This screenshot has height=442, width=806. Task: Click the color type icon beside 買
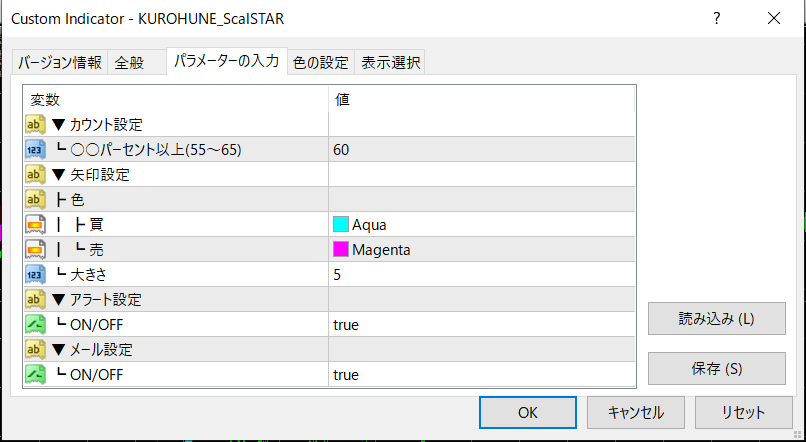[x=36, y=224]
